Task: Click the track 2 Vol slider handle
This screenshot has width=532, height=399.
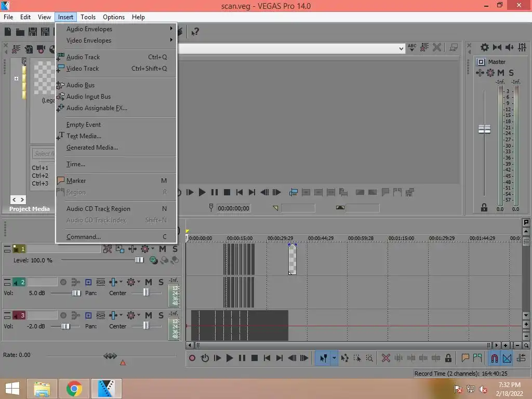Action: point(76,293)
